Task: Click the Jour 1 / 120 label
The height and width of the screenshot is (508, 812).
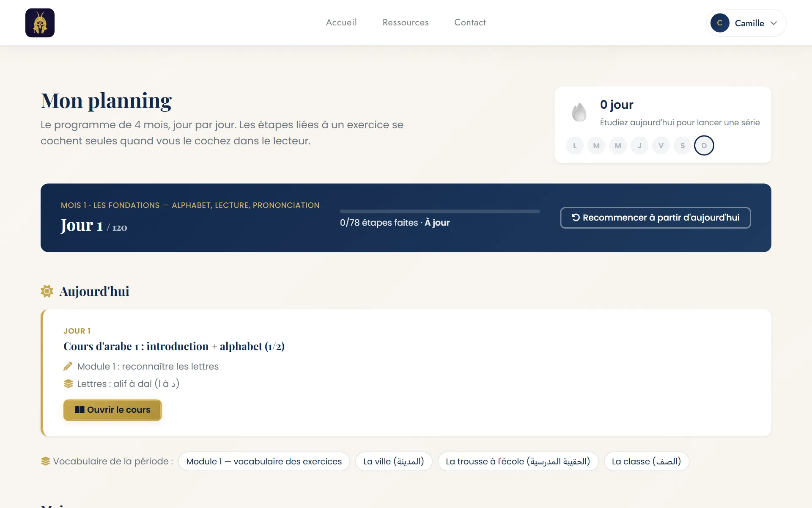Action: (94, 226)
